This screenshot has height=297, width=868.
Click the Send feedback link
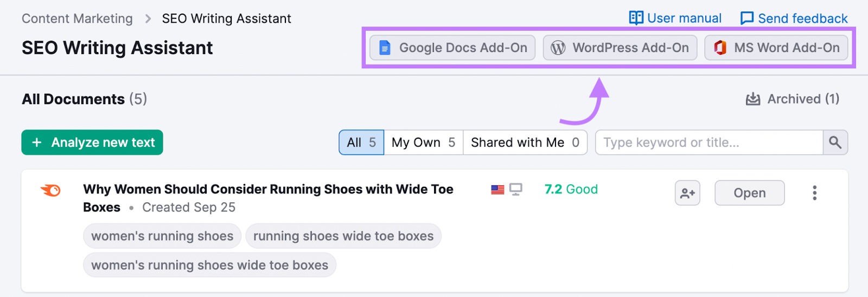(794, 18)
